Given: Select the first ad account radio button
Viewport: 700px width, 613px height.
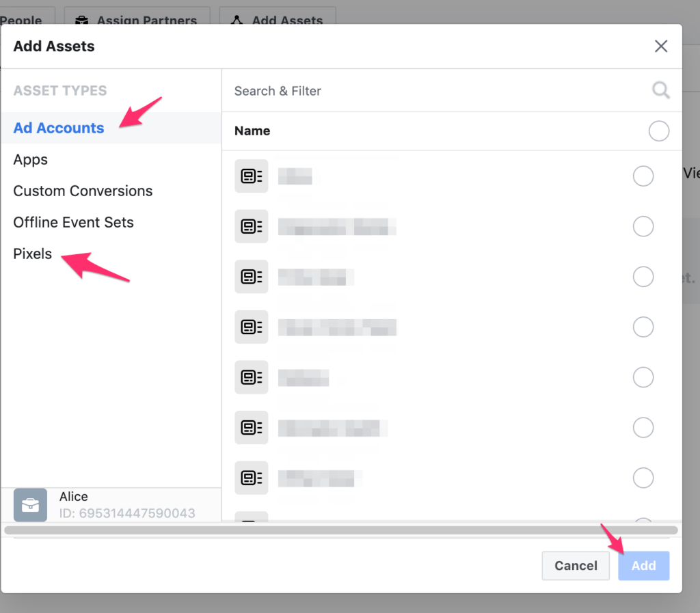Looking at the screenshot, I should click(643, 176).
